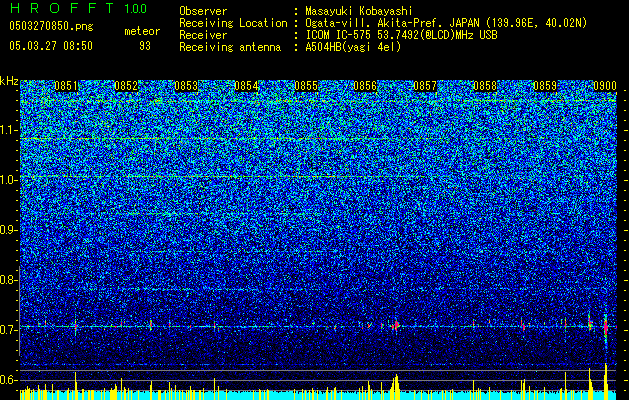Click the A504HB(yagi 4el) antenna text
The image size is (629, 400).
353,47
